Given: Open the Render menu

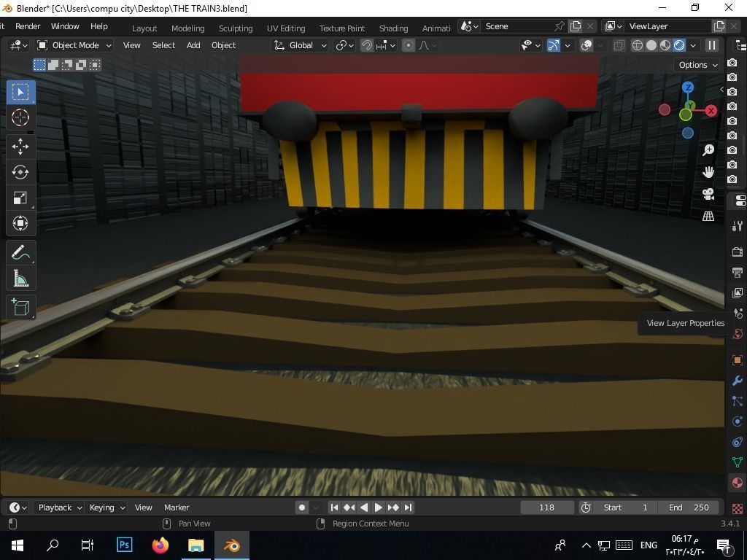Looking at the screenshot, I should coord(28,26).
